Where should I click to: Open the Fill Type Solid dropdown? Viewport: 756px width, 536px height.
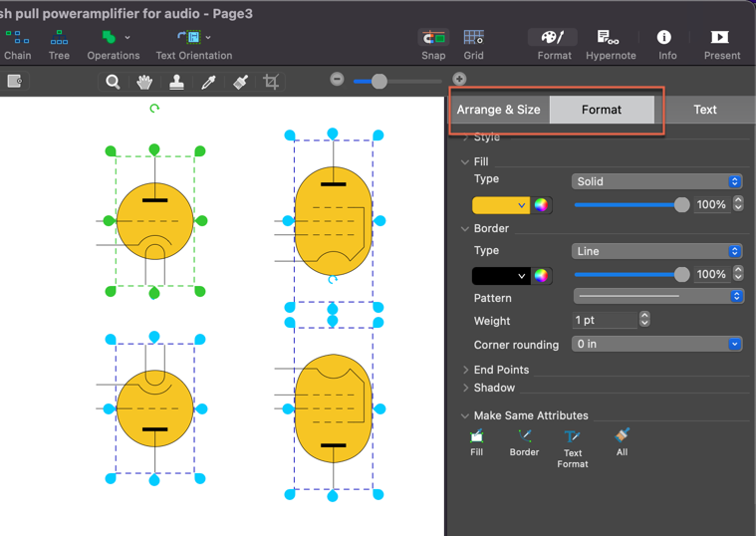tap(656, 181)
